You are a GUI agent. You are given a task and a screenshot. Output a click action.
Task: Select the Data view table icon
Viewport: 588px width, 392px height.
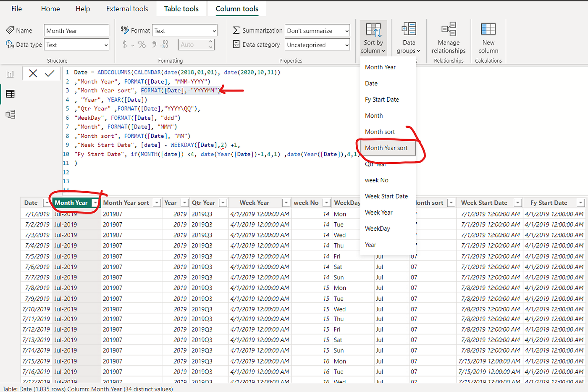tap(10, 94)
